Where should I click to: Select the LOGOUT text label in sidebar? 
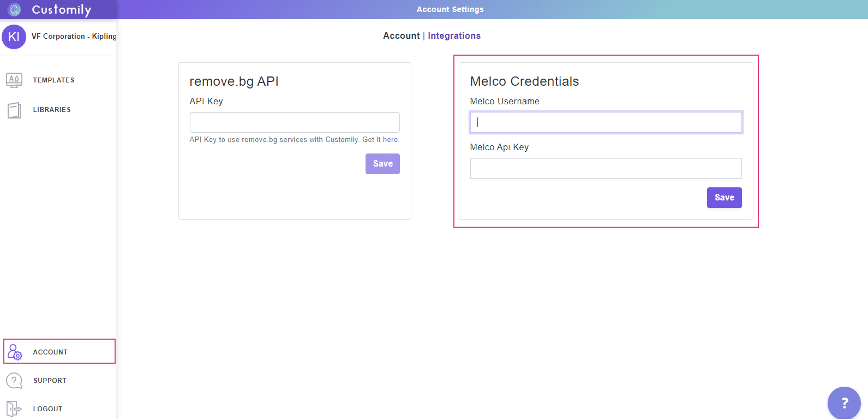click(47, 409)
